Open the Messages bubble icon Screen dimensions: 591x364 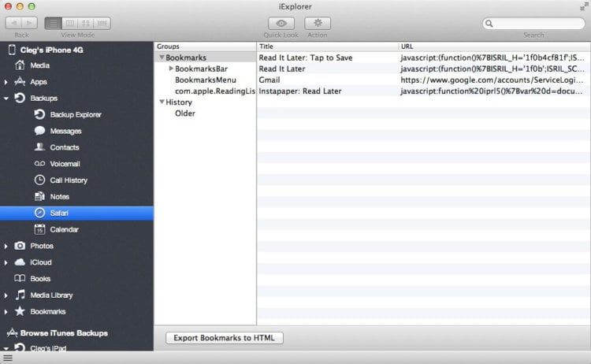pyautogui.click(x=39, y=131)
